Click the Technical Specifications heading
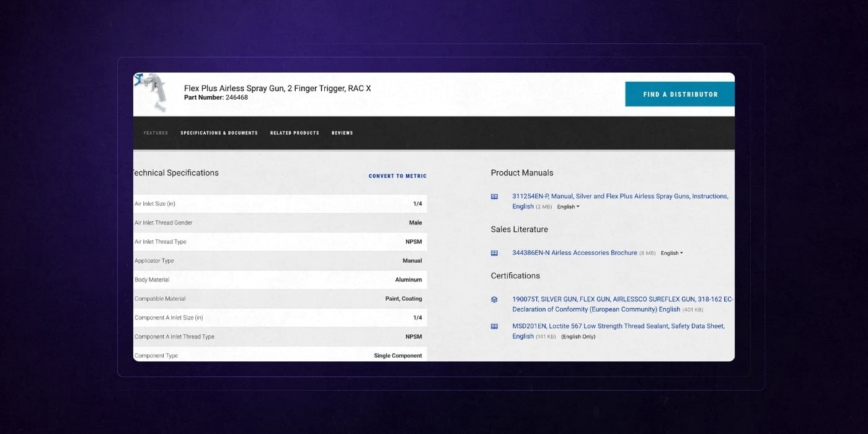 pyautogui.click(x=176, y=173)
